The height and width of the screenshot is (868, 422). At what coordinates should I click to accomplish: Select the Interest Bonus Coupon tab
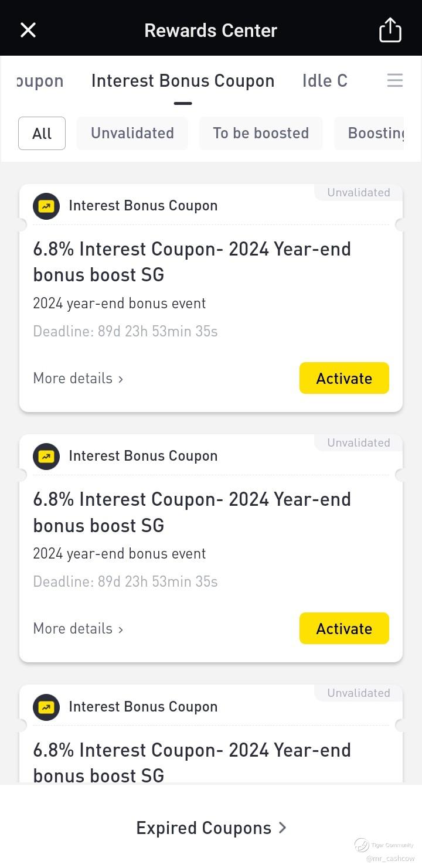183,81
